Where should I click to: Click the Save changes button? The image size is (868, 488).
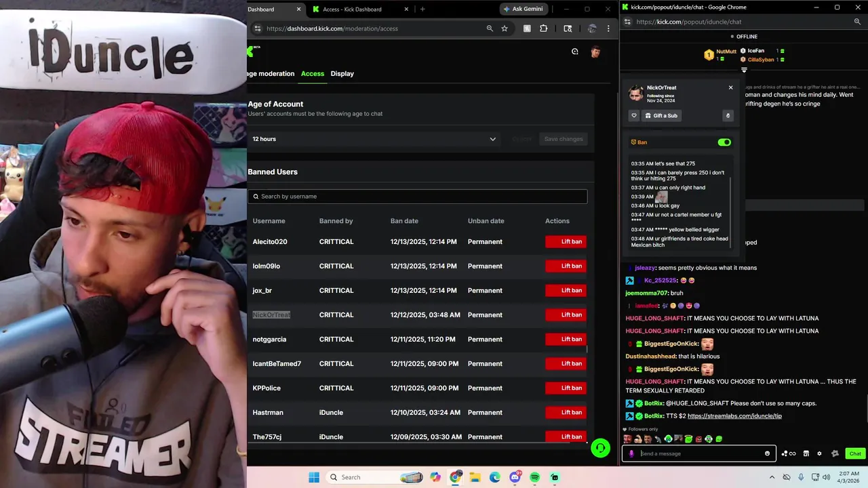tap(564, 139)
